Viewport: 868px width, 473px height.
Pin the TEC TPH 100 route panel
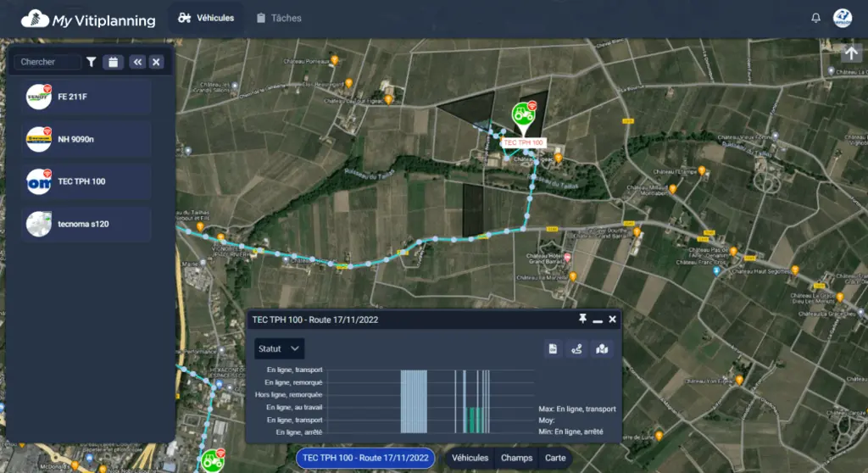tap(582, 319)
